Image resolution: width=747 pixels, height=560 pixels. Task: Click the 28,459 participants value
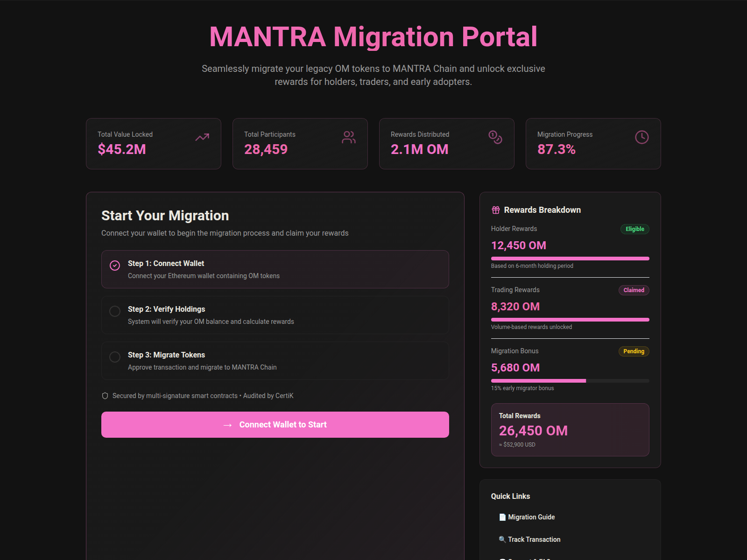pos(266,149)
